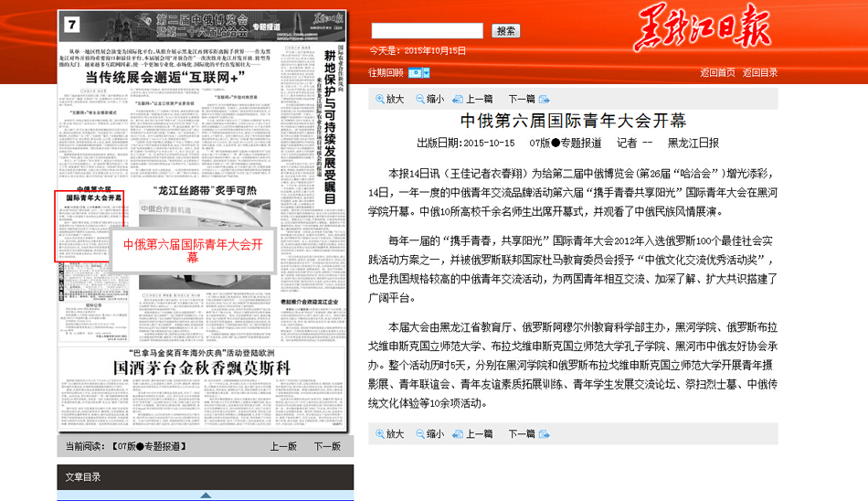Screen dimensions: 868x501
Task: Click the bottom zoom-out (缩小) magnifier icon
Action: pos(420,433)
